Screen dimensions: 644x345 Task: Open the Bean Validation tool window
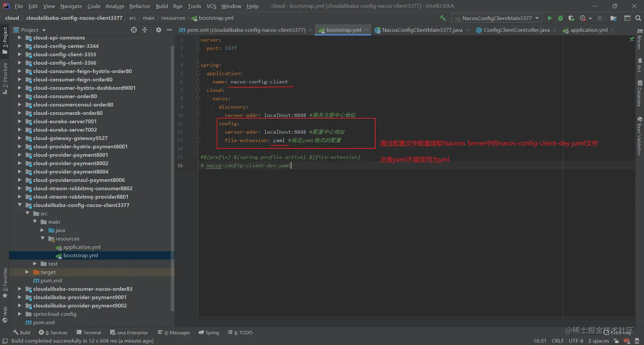[639, 136]
